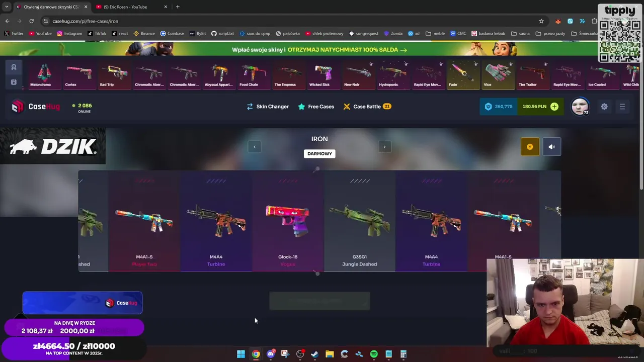The width and height of the screenshot is (644, 362).
Task: Open Case Battle section
Action: click(x=367, y=107)
